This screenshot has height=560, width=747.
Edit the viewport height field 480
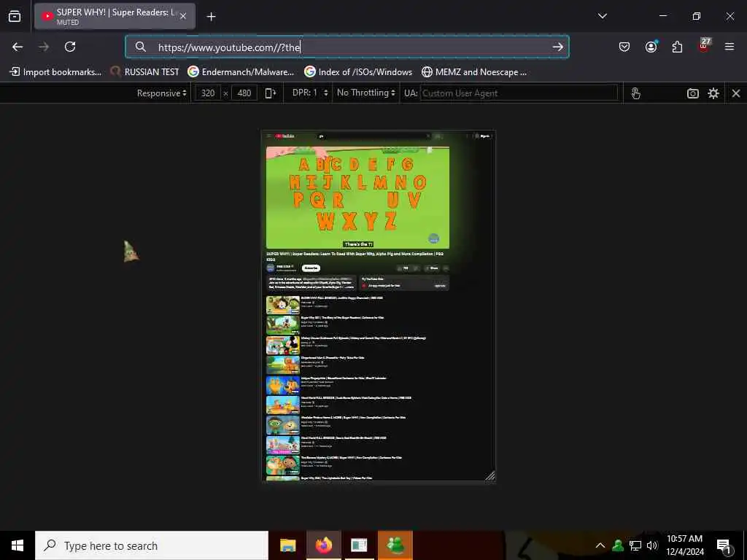pos(244,93)
